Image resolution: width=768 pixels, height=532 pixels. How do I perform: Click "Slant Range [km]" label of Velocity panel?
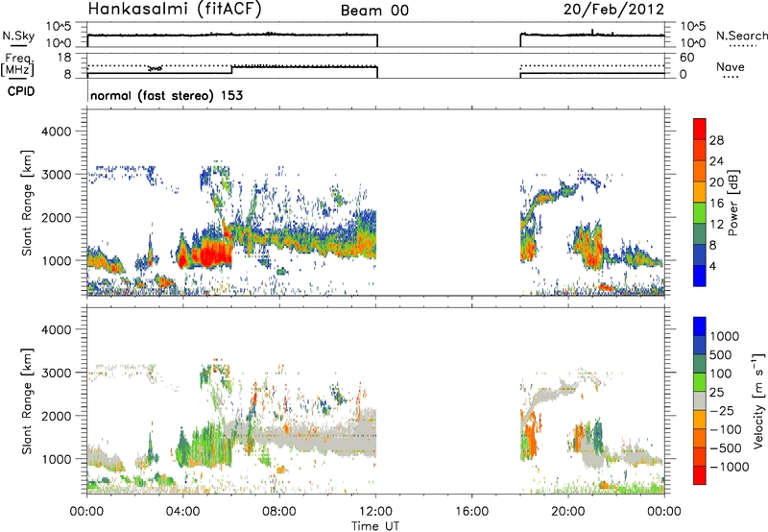pyautogui.click(x=28, y=400)
